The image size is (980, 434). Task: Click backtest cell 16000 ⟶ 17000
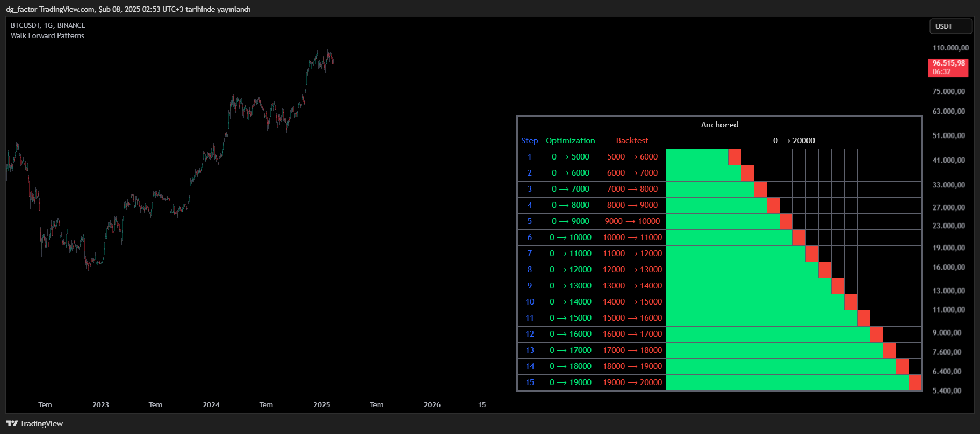632,334
